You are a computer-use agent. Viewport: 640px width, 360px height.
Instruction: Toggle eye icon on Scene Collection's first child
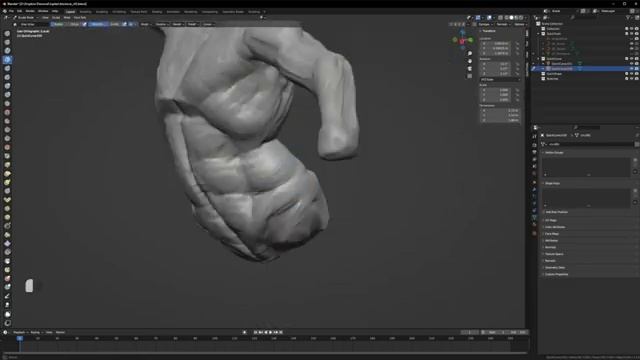click(631, 29)
